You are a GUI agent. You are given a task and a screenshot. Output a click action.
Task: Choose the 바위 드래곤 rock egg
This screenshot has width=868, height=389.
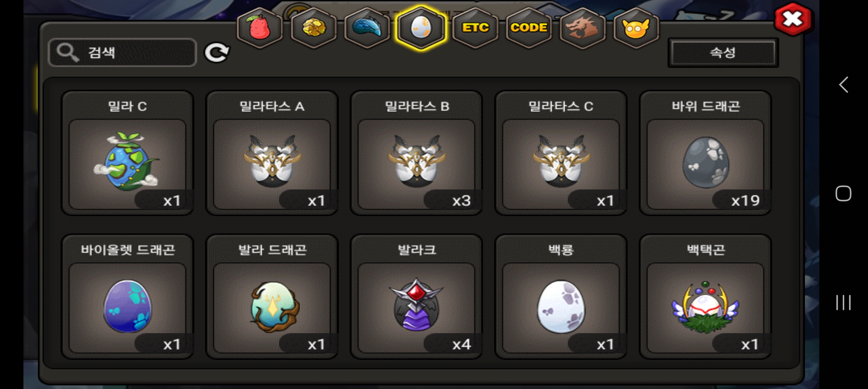[x=705, y=153]
